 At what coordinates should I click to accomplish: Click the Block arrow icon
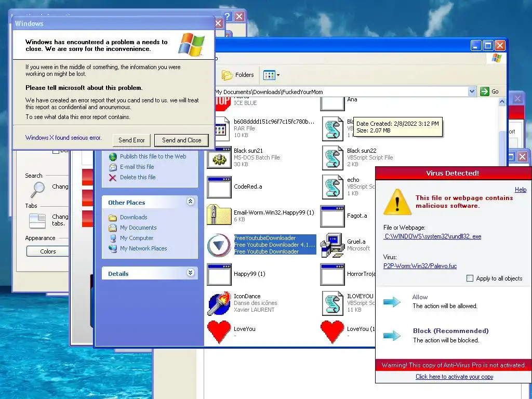coord(392,335)
